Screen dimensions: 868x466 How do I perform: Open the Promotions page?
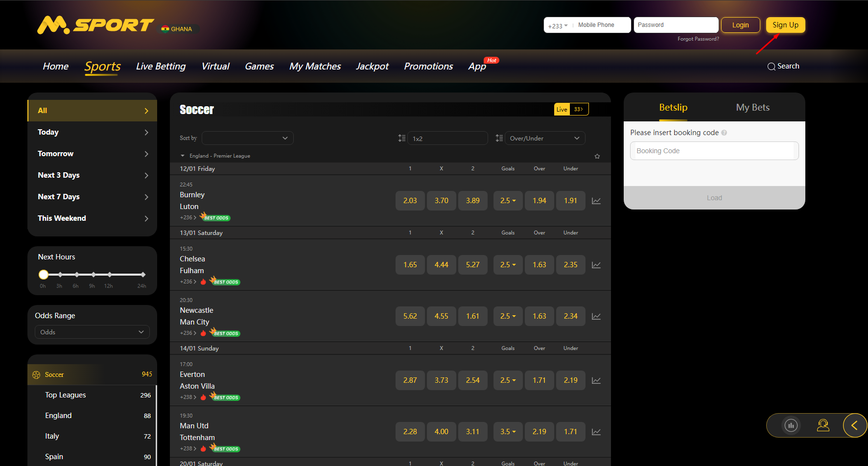click(428, 66)
